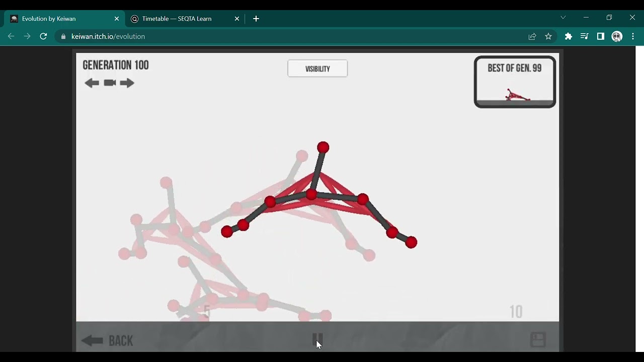Click the save icon in bottom bar
The image size is (644, 362).
point(538,340)
